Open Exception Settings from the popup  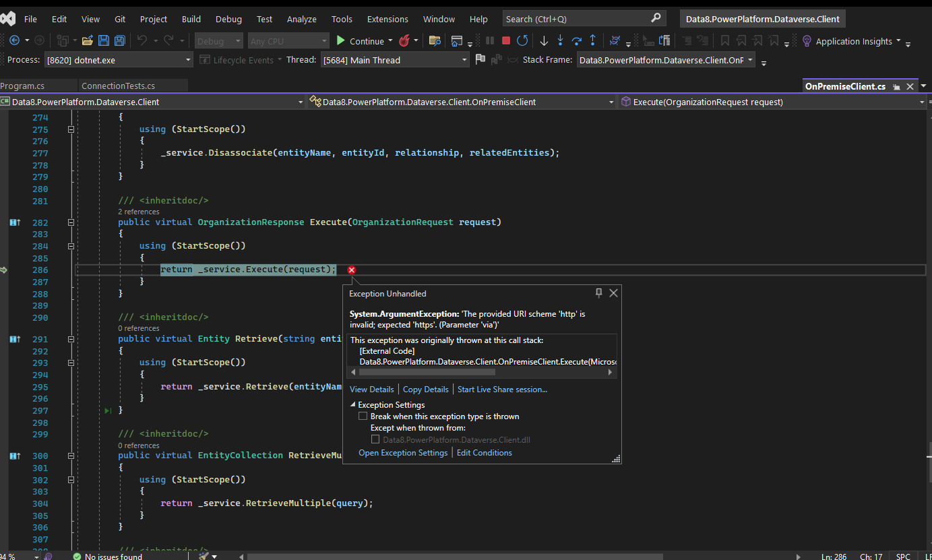pos(402,452)
